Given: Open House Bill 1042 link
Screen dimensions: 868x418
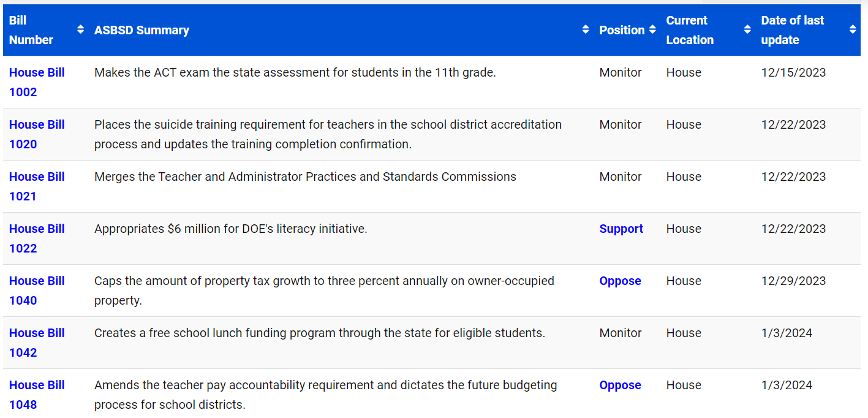Looking at the screenshot, I should pos(37,343).
